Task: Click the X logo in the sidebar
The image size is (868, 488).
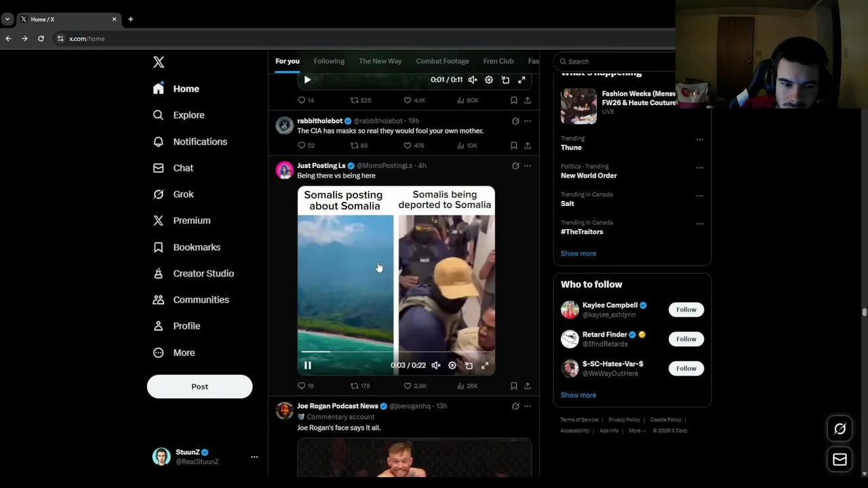Action: click(159, 62)
